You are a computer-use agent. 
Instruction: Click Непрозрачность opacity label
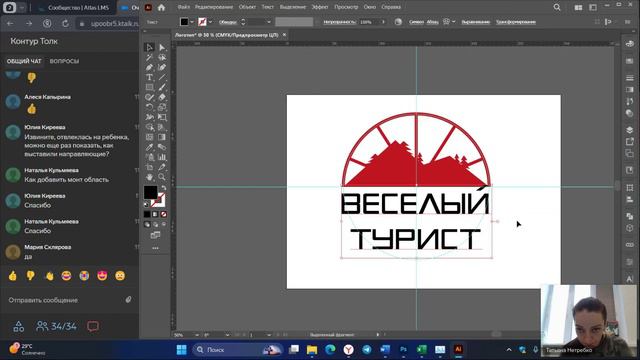point(340,22)
